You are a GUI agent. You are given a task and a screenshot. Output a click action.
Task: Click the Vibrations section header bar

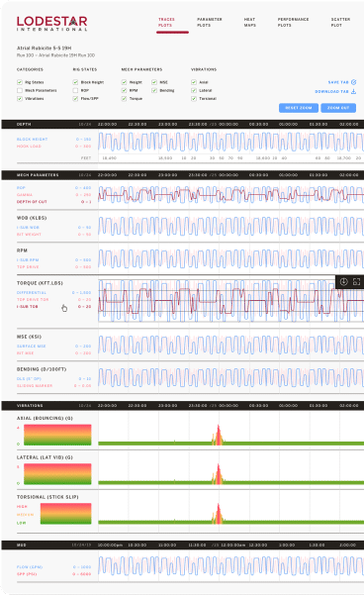pyautogui.click(x=183, y=405)
